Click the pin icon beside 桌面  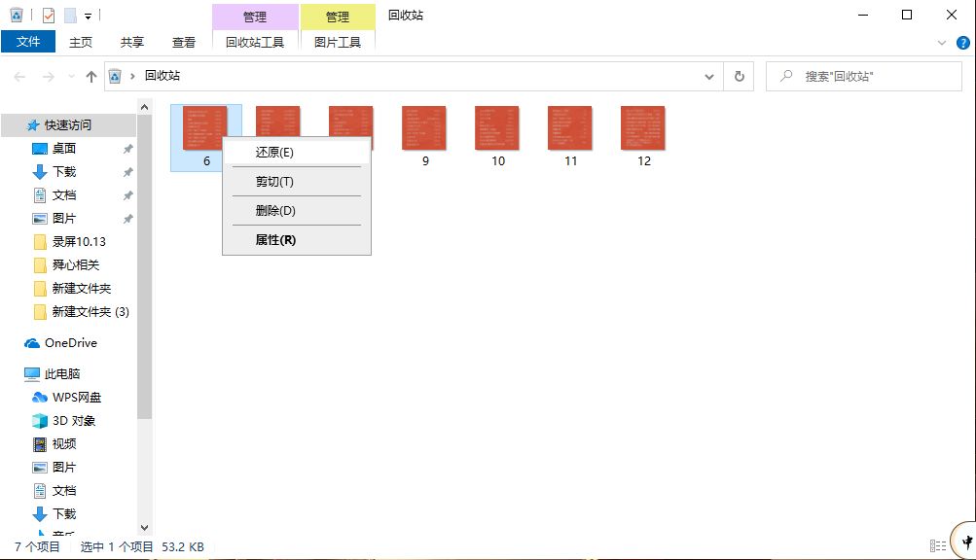127,149
